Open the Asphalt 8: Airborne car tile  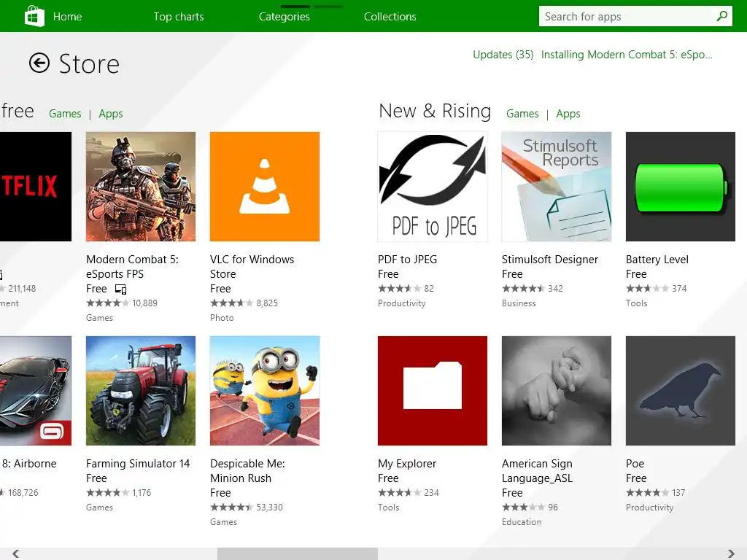(x=36, y=391)
